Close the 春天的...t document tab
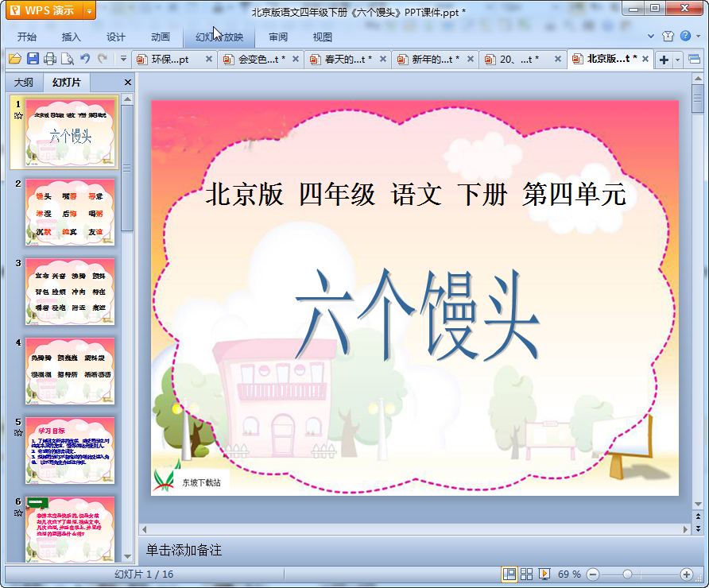709x588 pixels. (383, 60)
